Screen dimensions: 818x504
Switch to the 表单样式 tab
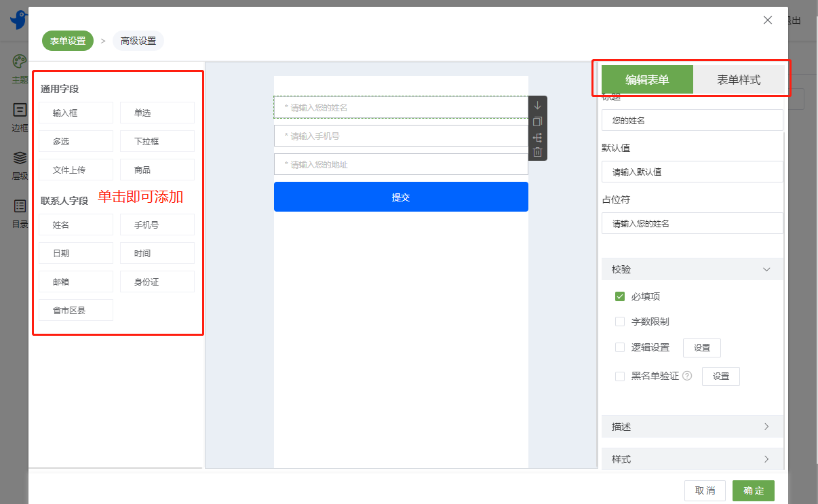tap(739, 79)
